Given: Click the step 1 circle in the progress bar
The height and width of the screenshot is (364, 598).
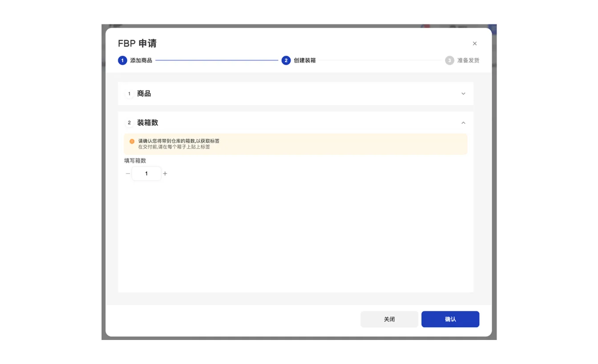Looking at the screenshot, I should click(x=122, y=61).
